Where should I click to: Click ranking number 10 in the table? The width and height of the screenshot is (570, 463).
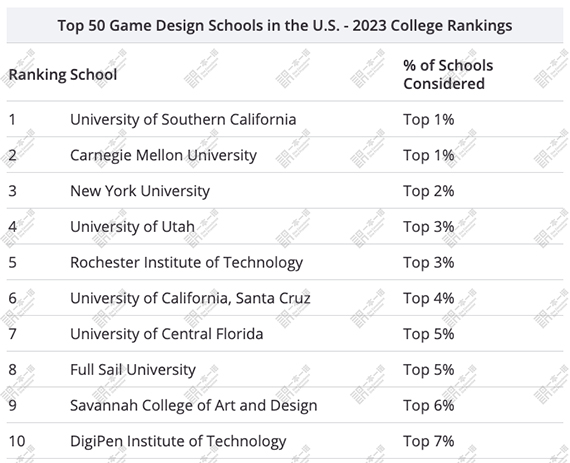click(17, 441)
